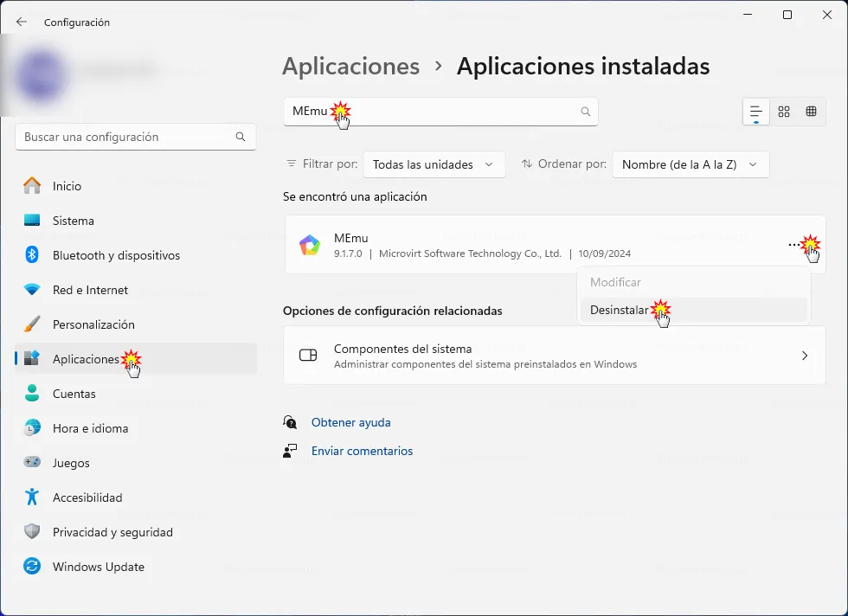848x616 pixels.
Task: Select Desinstalar from the context menu
Action: [x=693, y=310]
